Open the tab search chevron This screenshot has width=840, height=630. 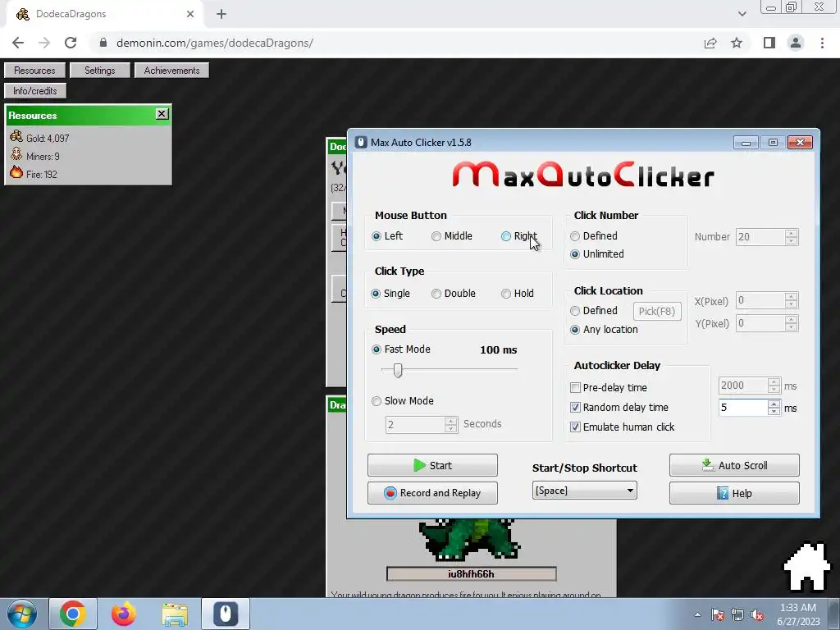click(742, 14)
